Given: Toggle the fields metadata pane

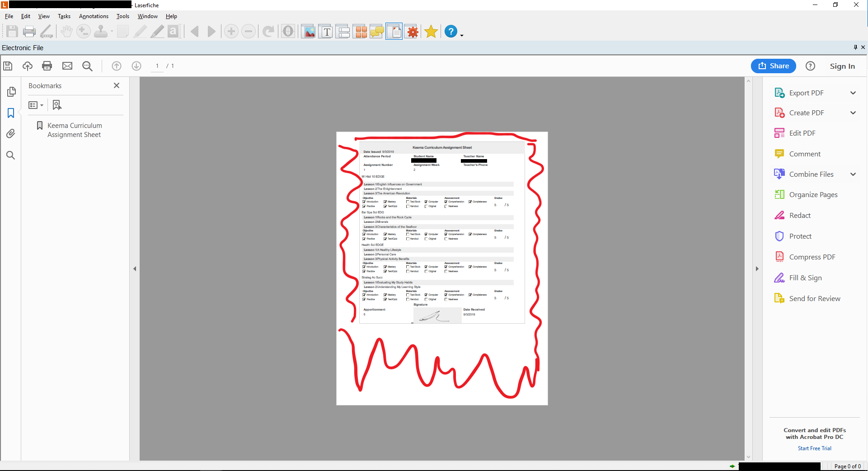Looking at the screenshot, I should point(343,32).
